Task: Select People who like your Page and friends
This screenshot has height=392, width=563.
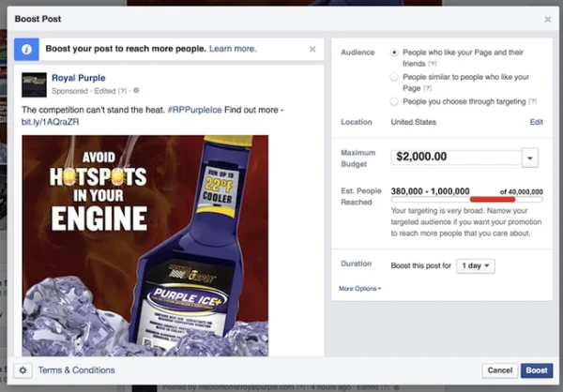Action: click(x=394, y=53)
